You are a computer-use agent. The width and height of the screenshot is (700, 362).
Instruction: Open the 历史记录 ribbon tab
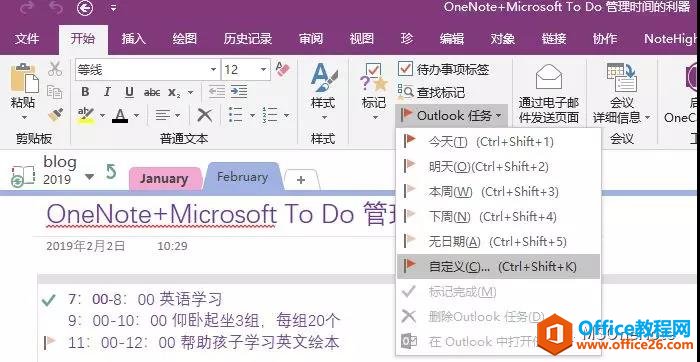point(248,39)
